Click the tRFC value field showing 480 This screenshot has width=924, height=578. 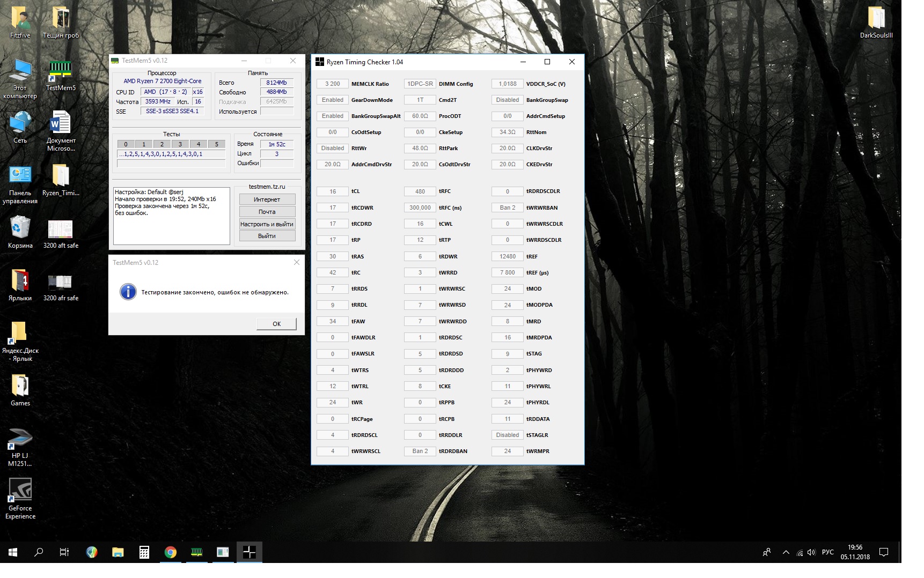pyautogui.click(x=420, y=191)
